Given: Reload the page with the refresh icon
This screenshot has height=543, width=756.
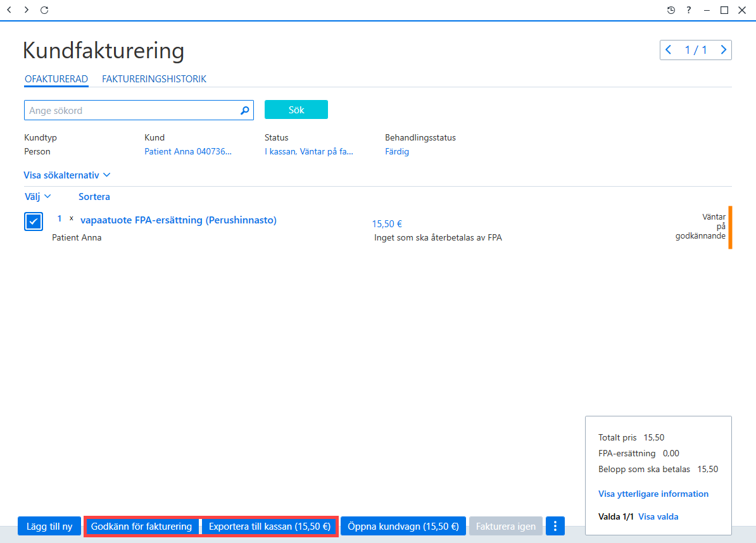Looking at the screenshot, I should [44, 9].
